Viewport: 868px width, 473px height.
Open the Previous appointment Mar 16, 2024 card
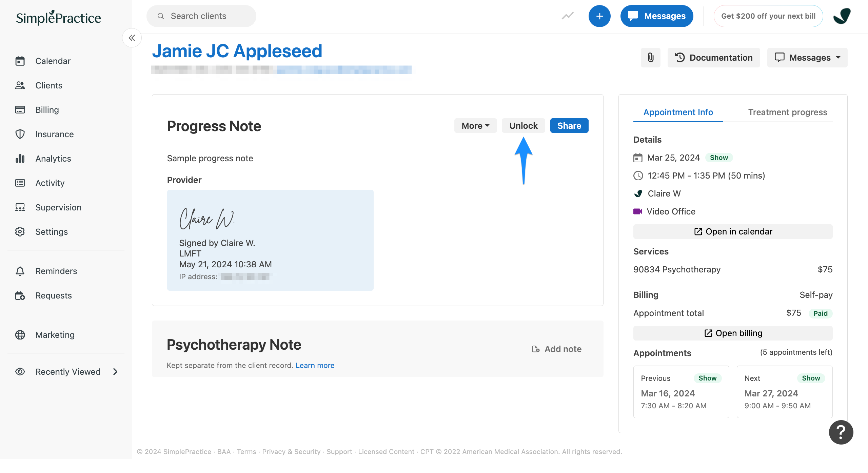point(681,392)
